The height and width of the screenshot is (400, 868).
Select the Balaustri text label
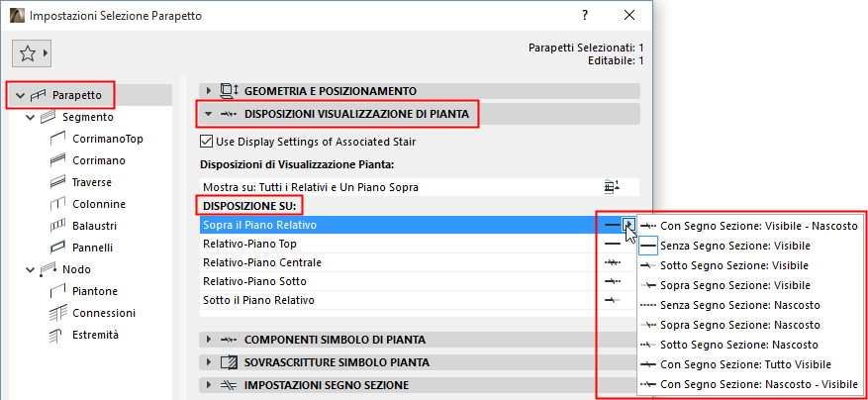pos(95,226)
